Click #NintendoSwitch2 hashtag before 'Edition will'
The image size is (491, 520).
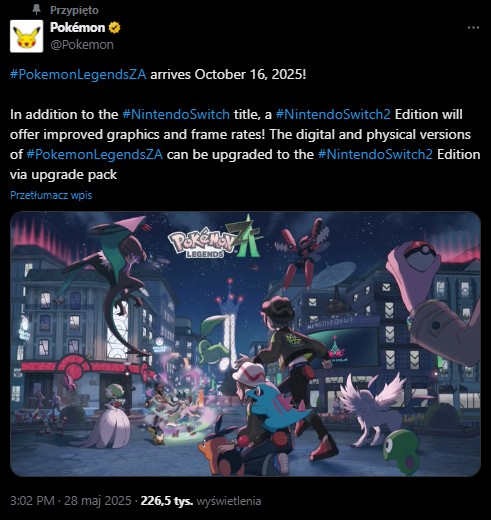tap(333, 114)
